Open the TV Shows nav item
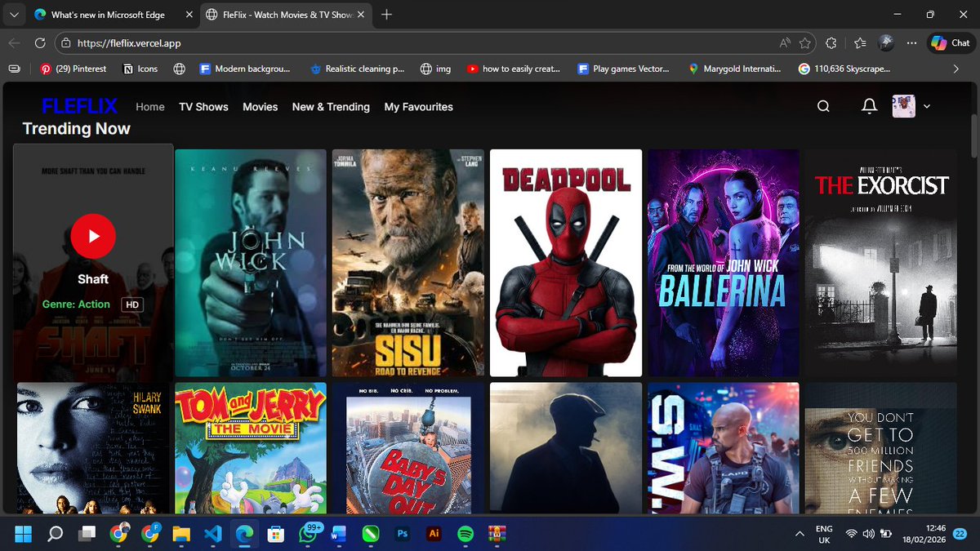 click(203, 107)
